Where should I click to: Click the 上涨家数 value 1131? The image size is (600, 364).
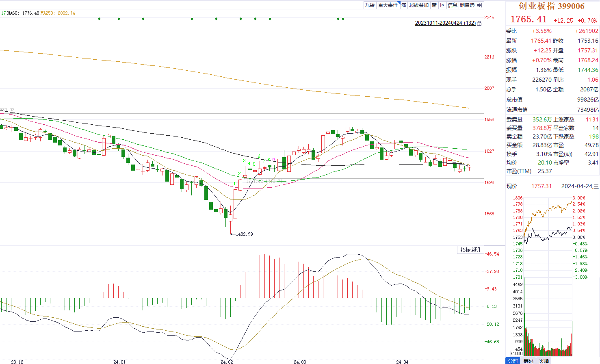(592, 119)
